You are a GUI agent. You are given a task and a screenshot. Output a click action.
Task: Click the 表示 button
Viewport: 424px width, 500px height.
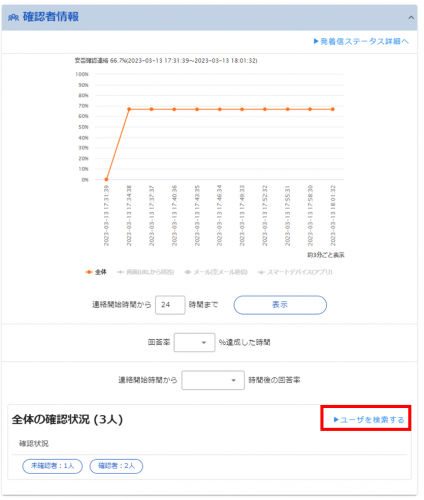coord(280,305)
